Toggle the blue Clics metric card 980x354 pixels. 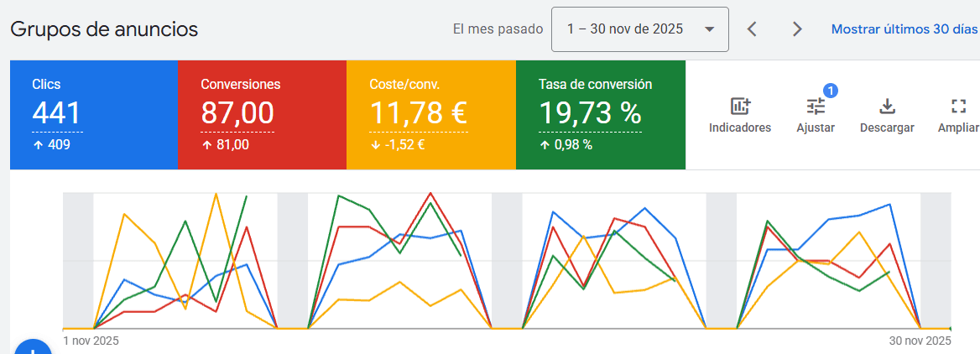tap(93, 115)
